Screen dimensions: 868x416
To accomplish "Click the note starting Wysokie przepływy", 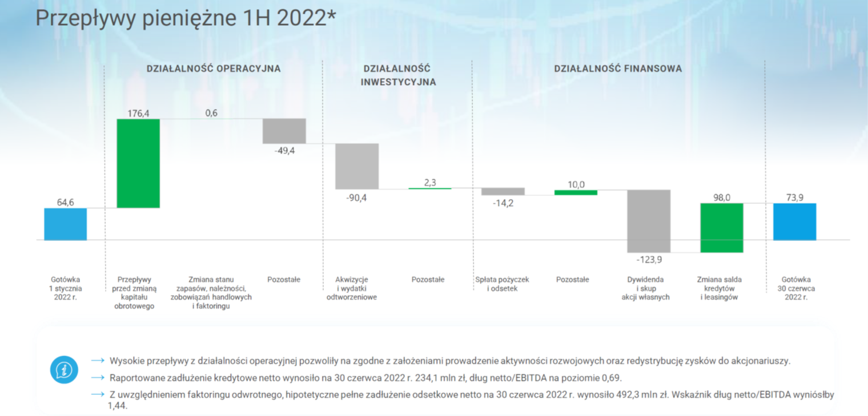I will tap(450, 361).
